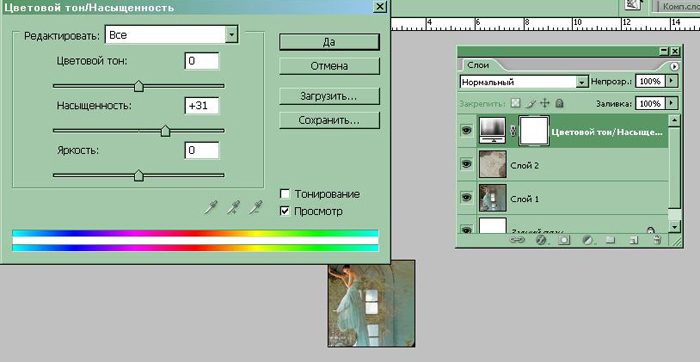Image resolution: width=700 pixels, height=362 pixels.
Task: Select the subtract-from-sample eyedropper with minus
Action: (x=255, y=207)
